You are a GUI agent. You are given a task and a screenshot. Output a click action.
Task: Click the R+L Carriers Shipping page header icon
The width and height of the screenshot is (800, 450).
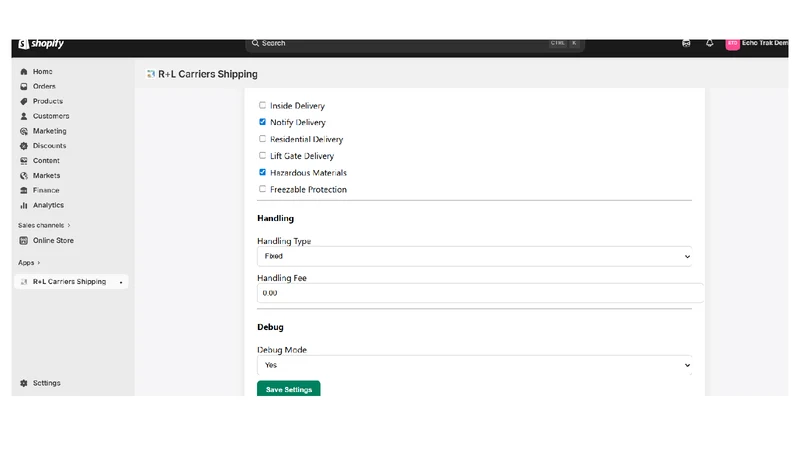[x=151, y=74]
